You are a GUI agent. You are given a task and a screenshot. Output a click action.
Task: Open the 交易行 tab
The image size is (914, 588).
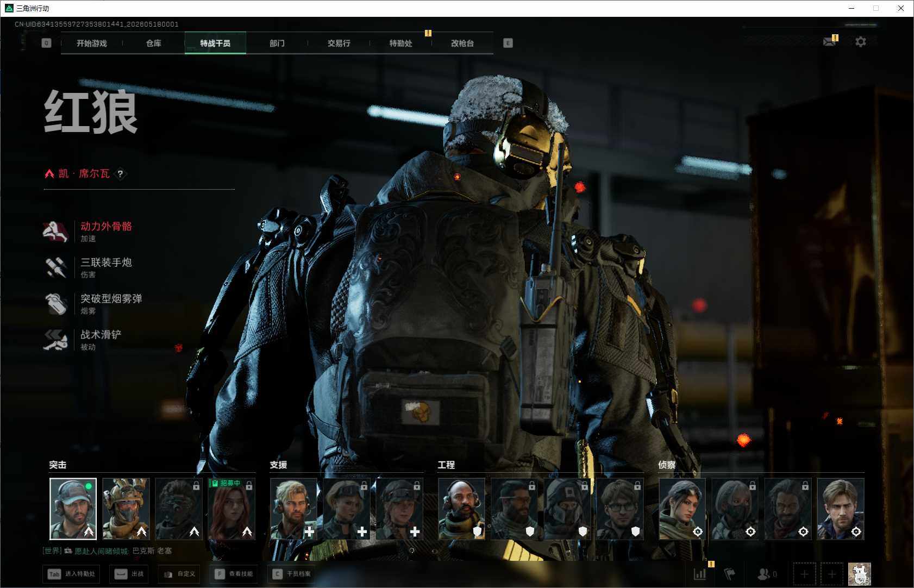(339, 43)
